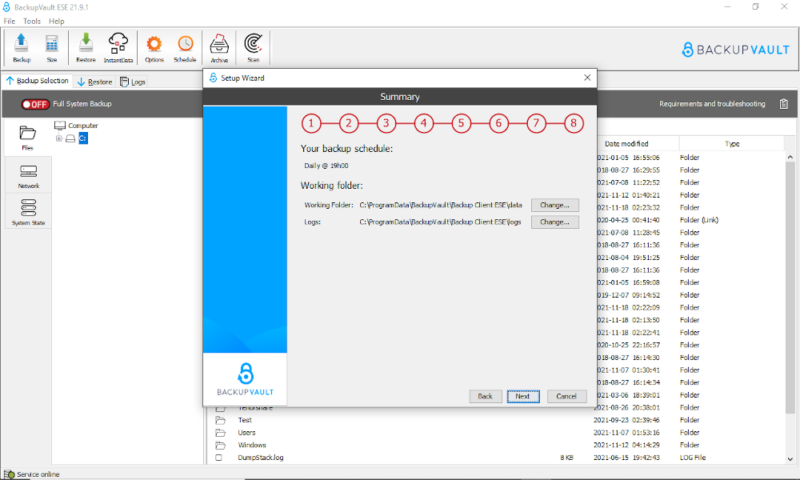
Task: Select the C: drive in tree
Action: tap(83, 138)
